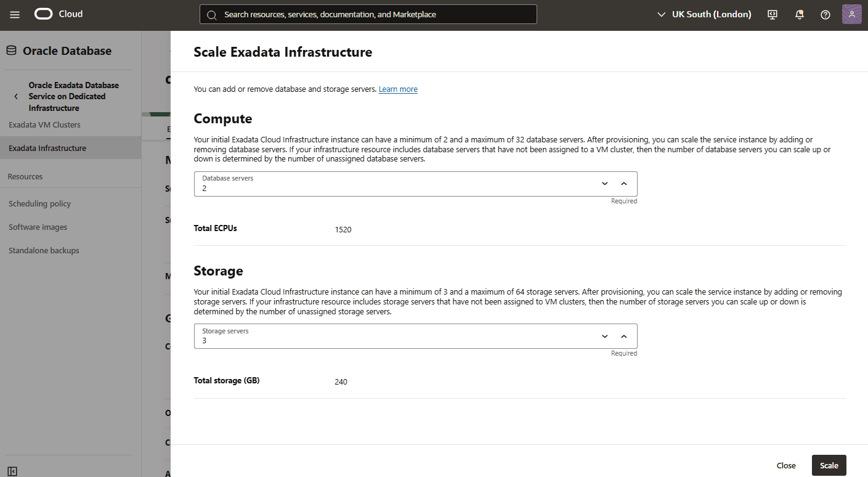
Task: Click the Oracle Database sidebar database icon
Action: tap(10, 50)
